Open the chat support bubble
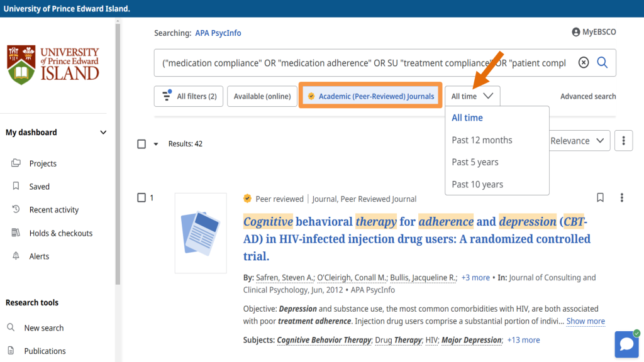 coord(626,344)
